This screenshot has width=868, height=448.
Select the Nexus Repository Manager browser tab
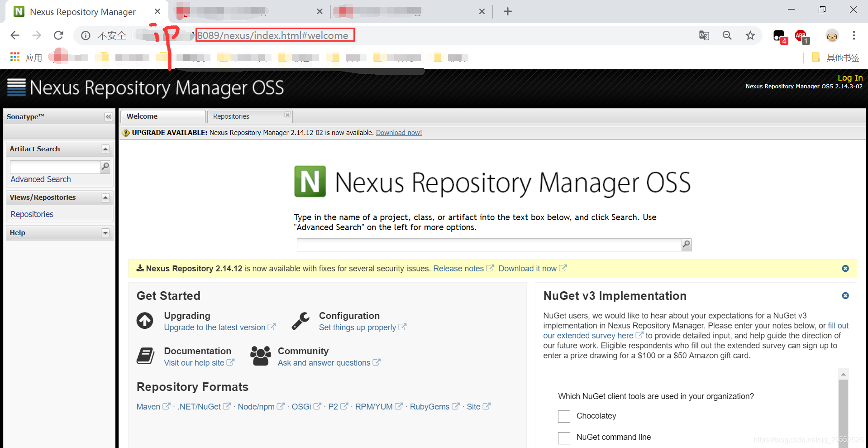(x=86, y=12)
